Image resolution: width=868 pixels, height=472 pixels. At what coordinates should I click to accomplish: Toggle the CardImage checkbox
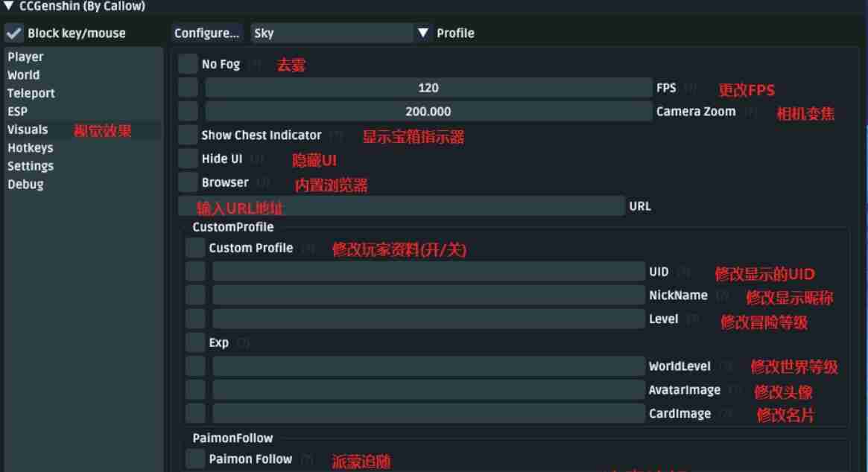195,414
